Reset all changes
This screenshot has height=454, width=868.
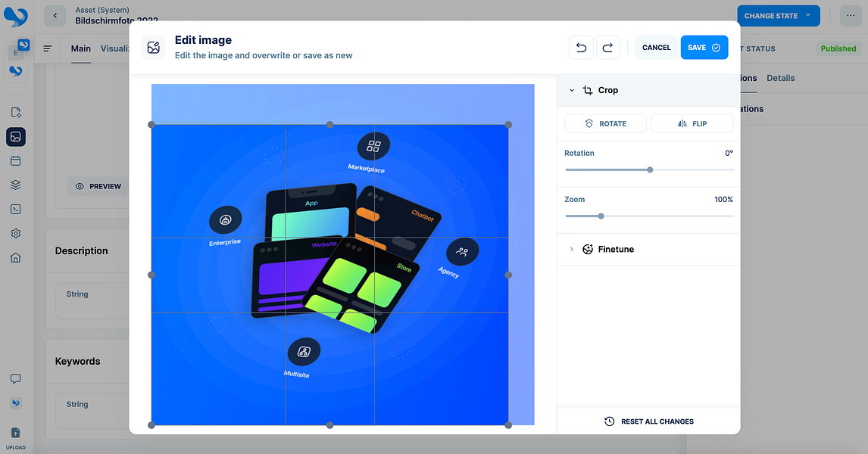(649, 421)
